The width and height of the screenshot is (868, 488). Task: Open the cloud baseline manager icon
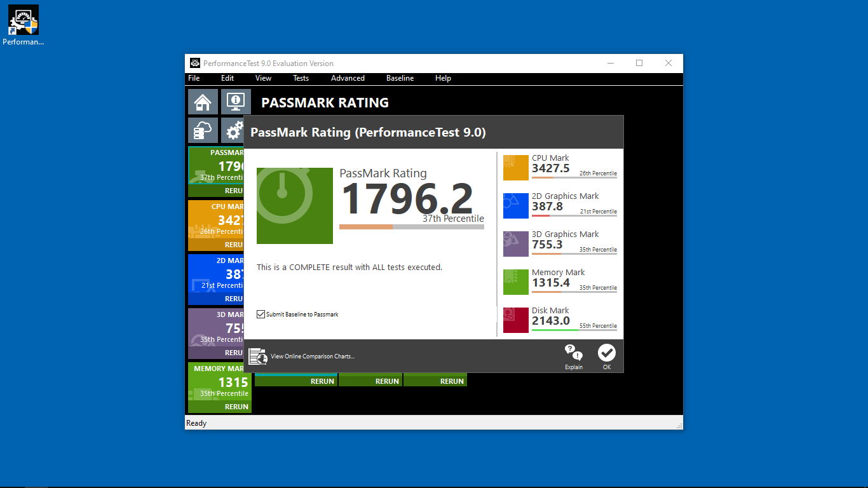point(203,130)
